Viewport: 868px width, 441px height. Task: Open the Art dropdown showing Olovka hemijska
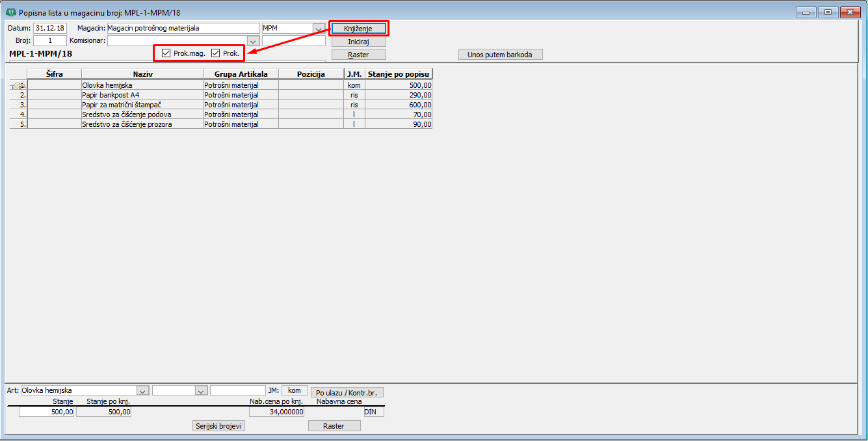[143, 390]
